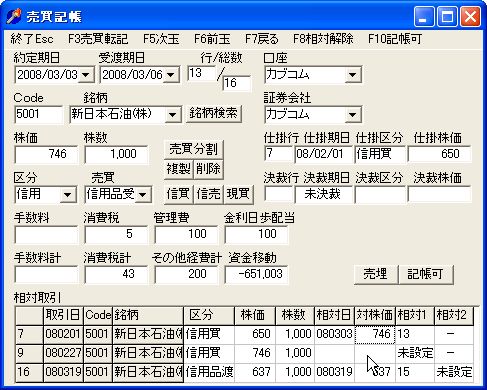Click the 複製 button
The height and width of the screenshot is (390, 487).
(x=179, y=169)
